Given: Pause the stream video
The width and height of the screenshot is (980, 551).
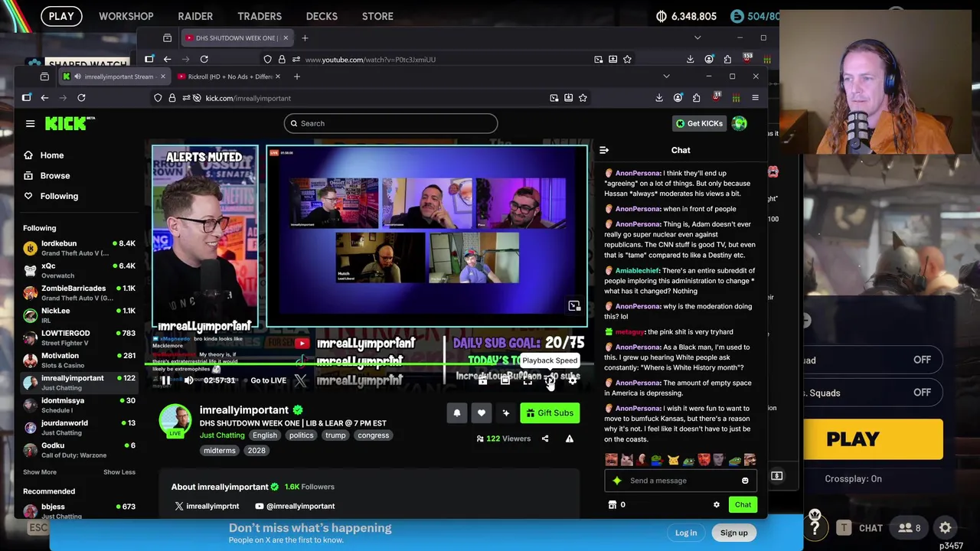Looking at the screenshot, I should [165, 380].
